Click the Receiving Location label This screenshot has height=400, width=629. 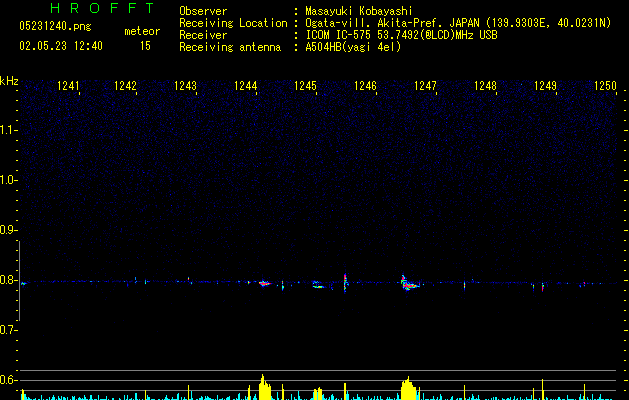233,23
